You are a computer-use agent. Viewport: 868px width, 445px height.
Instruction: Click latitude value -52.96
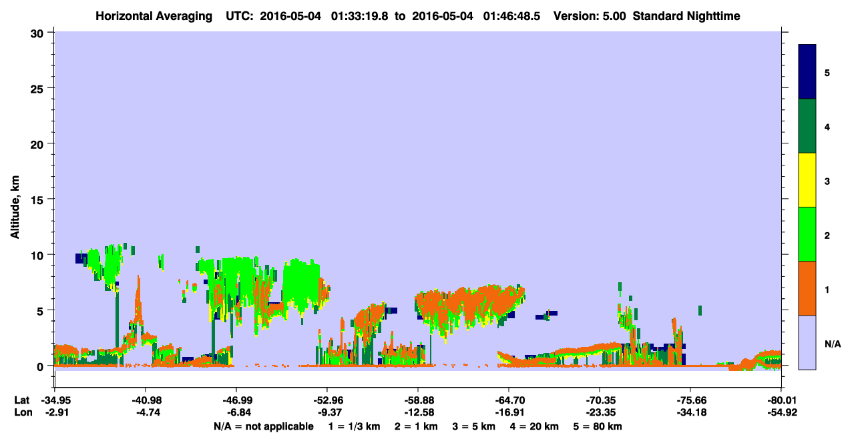coord(327,400)
